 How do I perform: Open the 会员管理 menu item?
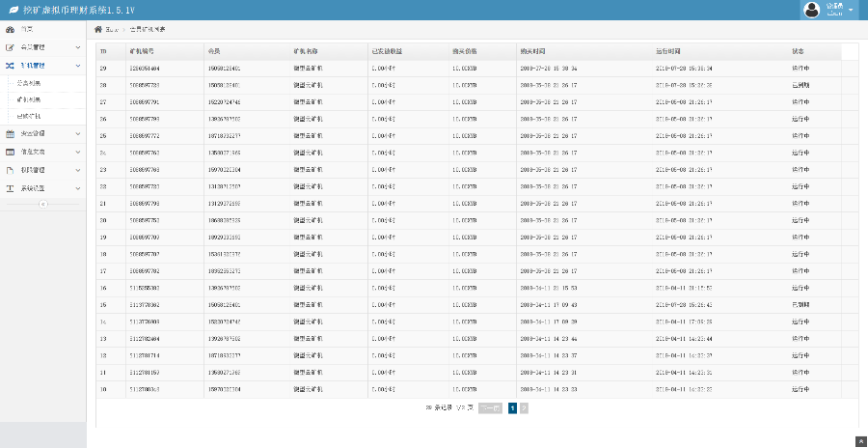[43, 47]
